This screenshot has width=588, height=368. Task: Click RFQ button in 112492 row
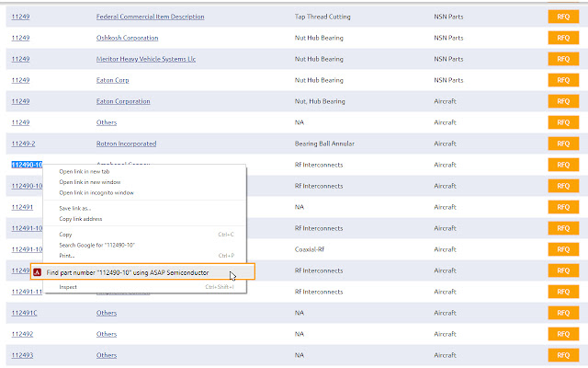click(563, 334)
